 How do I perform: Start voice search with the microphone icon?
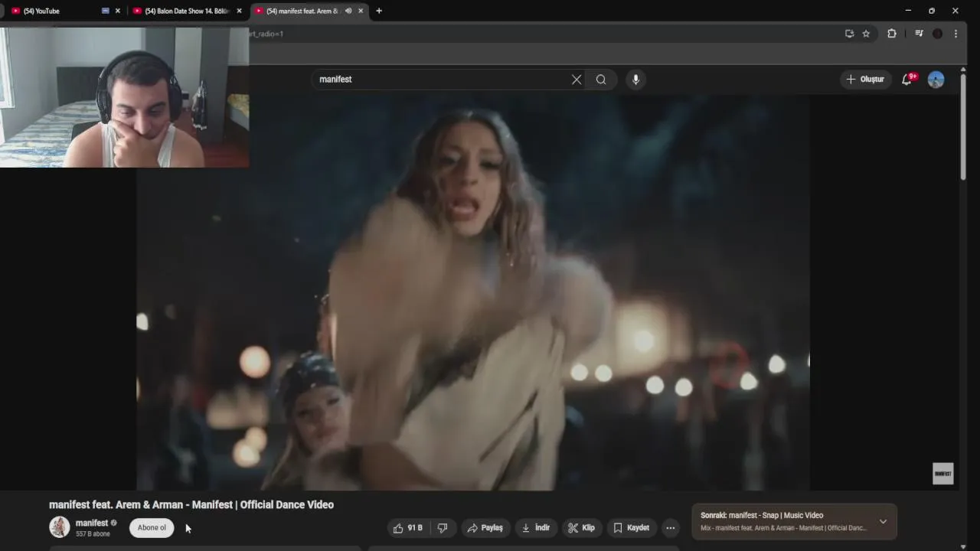pyautogui.click(x=635, y=80)
